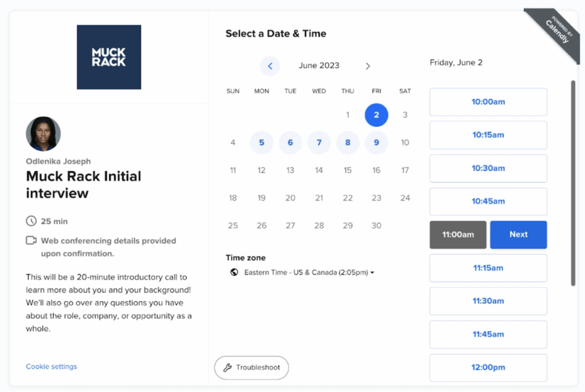Select the 10:45am time slot
This screenshot has width=585, height=392.
pyautogui.click(x=488, y=201)
